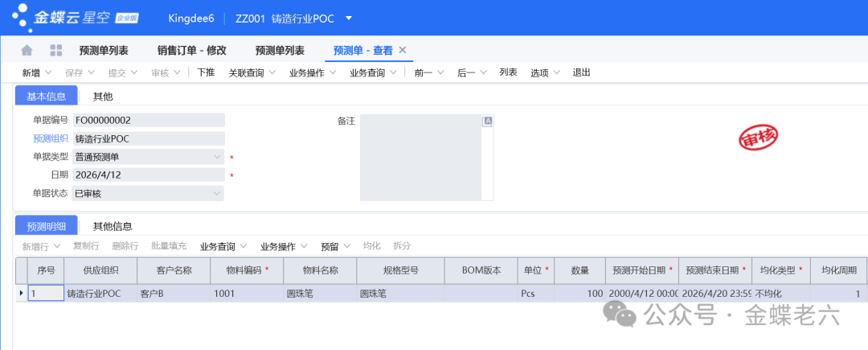Click the 退出 button
This screenshot has width=868, height=350.
click(581, 72)
